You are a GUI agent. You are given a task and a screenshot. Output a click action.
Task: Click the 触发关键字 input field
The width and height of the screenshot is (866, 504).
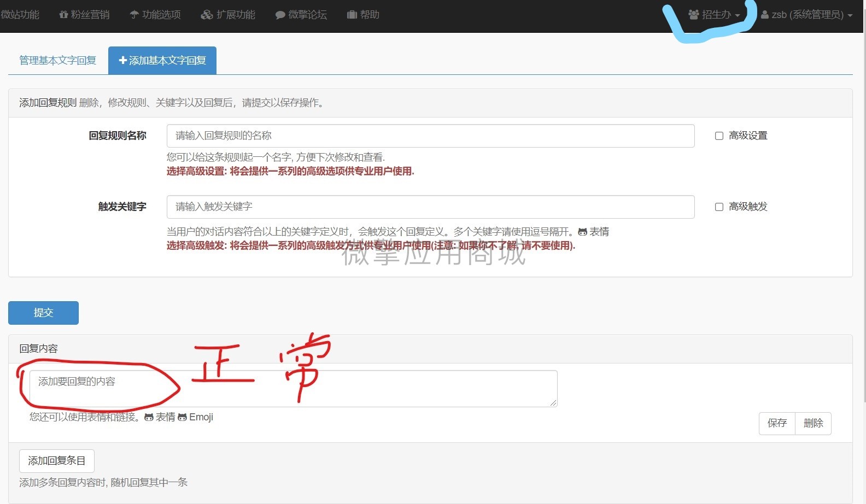[431, 207]
